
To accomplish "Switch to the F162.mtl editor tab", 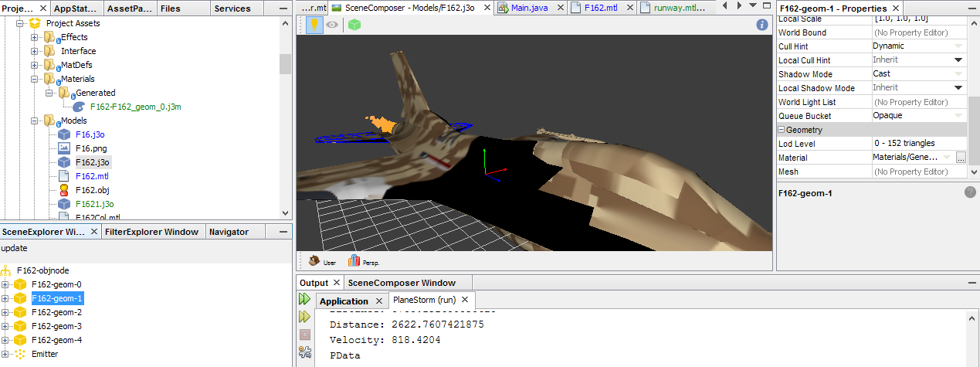I will pyautogui.click(x=602, y=8).
